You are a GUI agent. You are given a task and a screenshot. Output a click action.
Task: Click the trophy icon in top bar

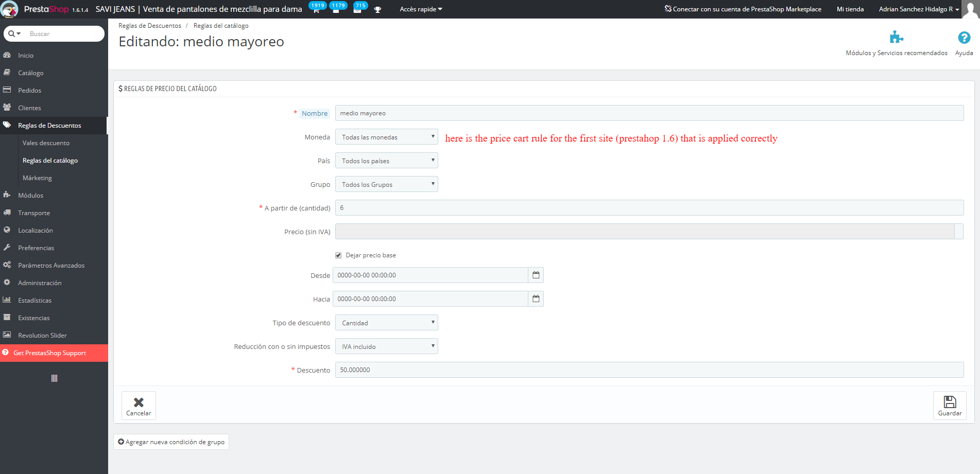tap(377, 10)
